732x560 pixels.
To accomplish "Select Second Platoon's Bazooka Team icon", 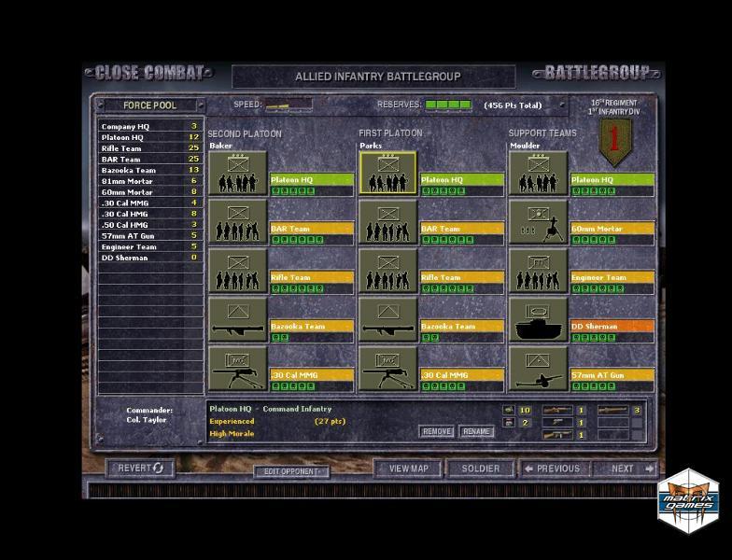I will [x=237, y=320].
